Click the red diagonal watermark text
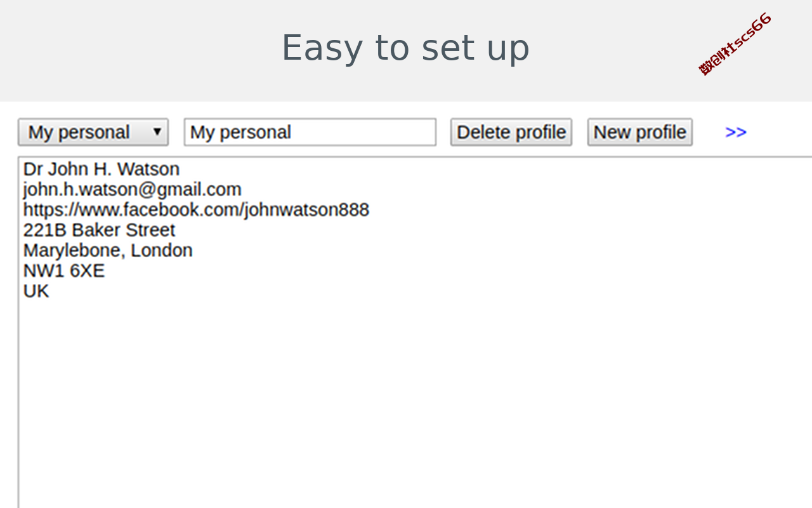Image resolution: width=812 pixels, height=508 pixels. pyautogui.click(x=735, y=43)
